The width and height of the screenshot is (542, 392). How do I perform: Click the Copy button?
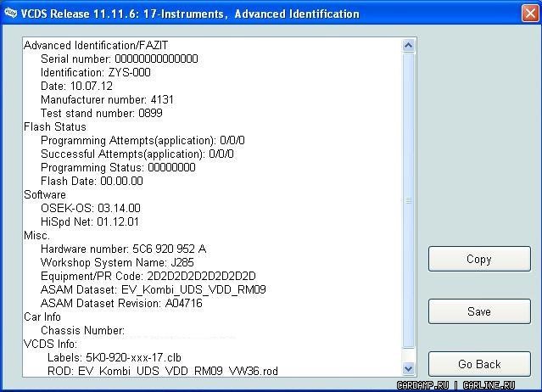(x=479, y=259)
